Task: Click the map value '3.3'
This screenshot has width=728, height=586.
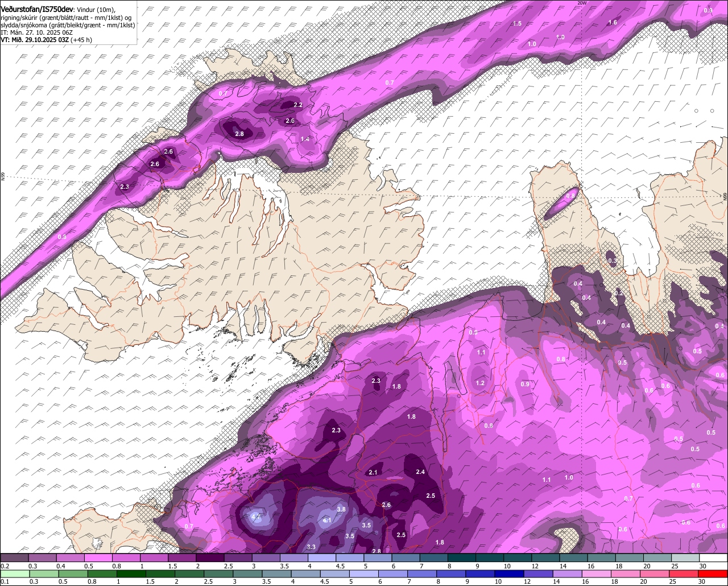Action: [311, 547]
